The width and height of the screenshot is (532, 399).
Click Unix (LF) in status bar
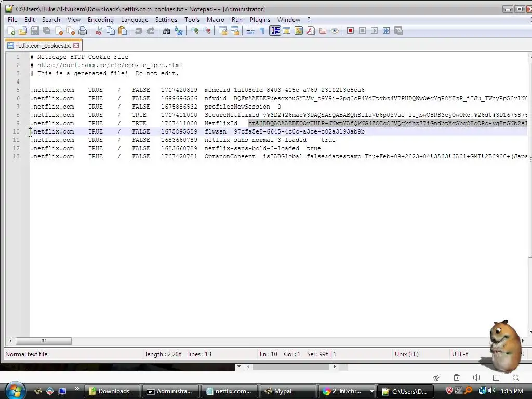click(x=406, y=354)
